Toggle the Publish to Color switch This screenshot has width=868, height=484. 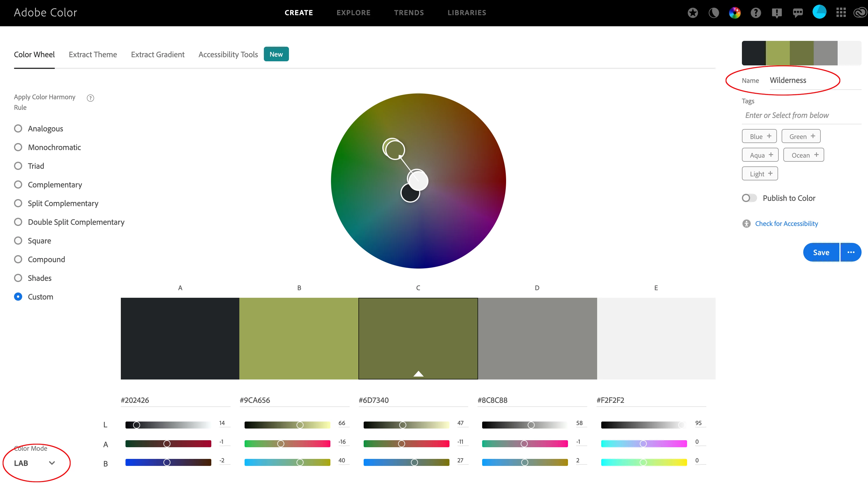[x=749, y=198]
